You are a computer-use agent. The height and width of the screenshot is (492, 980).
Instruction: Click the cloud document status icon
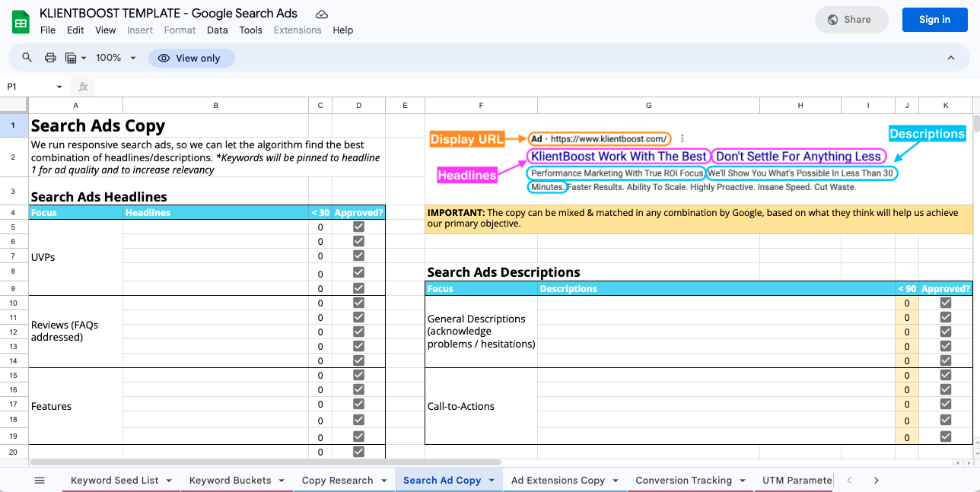pyautogui.click(x=322, y=14)
